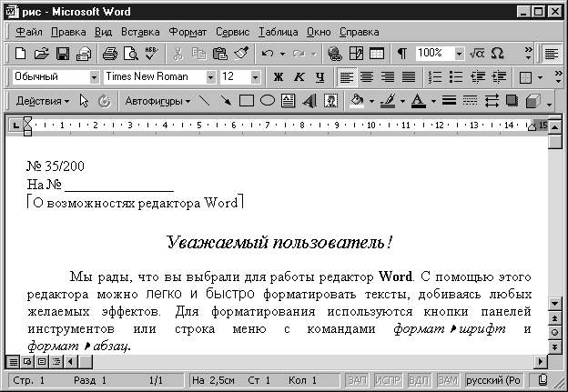Select the Rectangle drawing tool
The height and width of the screenshot is (392, 568).
pyautogui.click(x=246, y=101)
